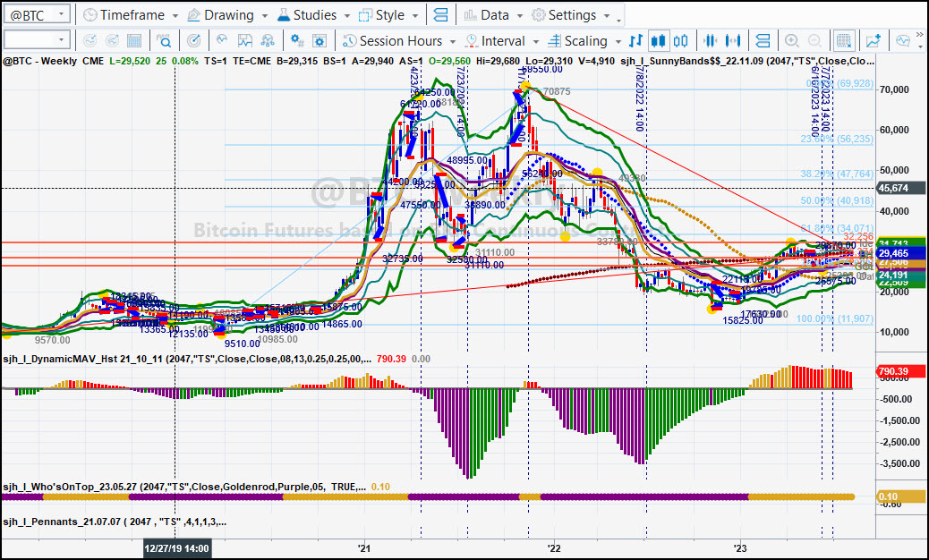Open the Studies menu
Screen dimensions: 929x560
click(x=307, y=15)
